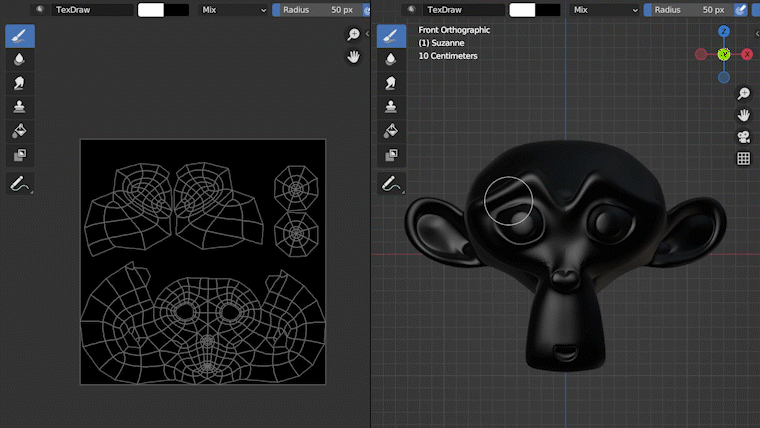The height and width of the screenshot is (428, 760).
Task: Click the zoom magnifier in Image Editor
Action: tap(353, 35)
